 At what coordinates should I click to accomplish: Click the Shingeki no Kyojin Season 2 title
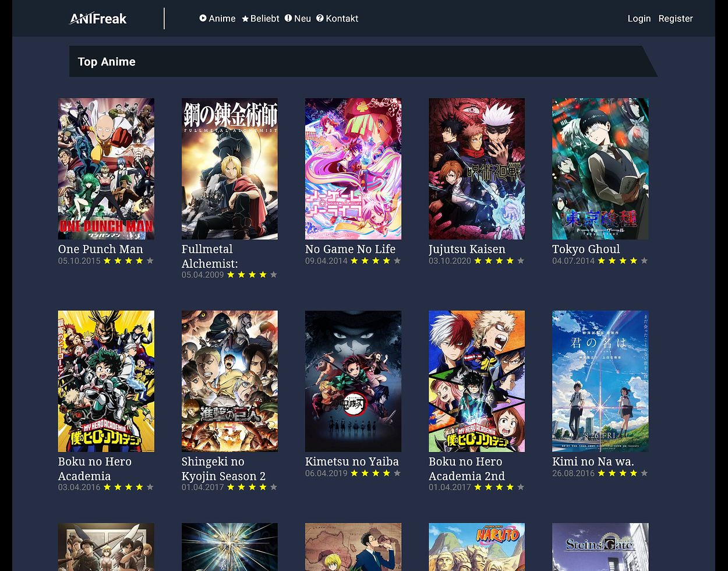pyautogui.click(x=224, y=468)
